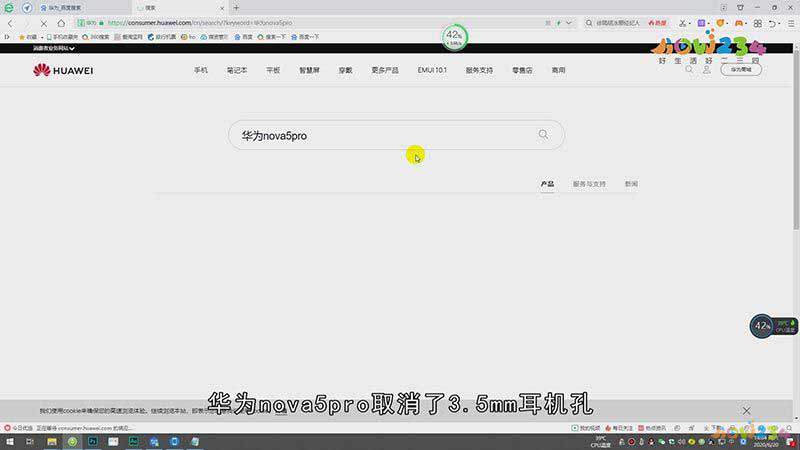
Task: Click the green 42% floating speed ball at top
Action: click(x=454, y=37)
